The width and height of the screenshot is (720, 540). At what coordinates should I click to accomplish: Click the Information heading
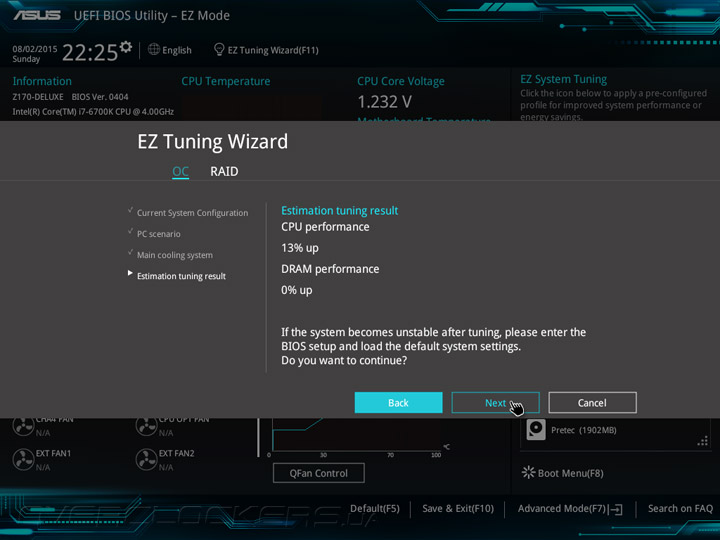42,81
